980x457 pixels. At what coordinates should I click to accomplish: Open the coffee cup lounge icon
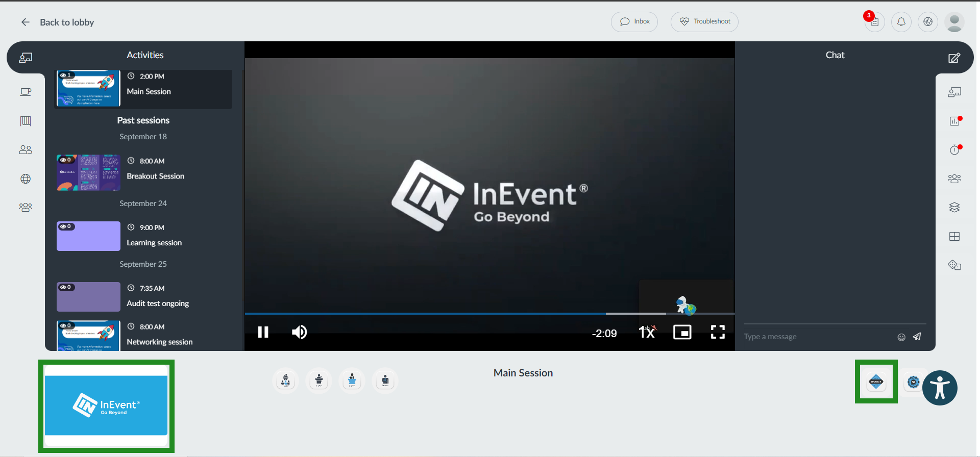pyautogui.click(x=26, y=92)
